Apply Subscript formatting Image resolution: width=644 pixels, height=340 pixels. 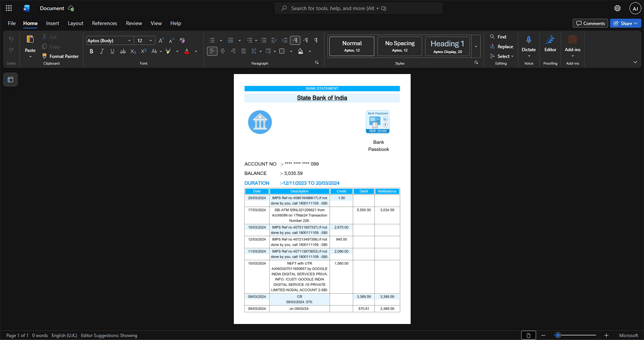(x=133, y=51)
